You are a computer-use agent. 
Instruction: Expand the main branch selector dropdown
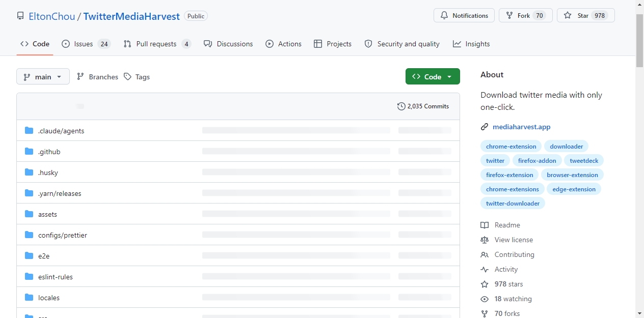[x=43, y=76]
